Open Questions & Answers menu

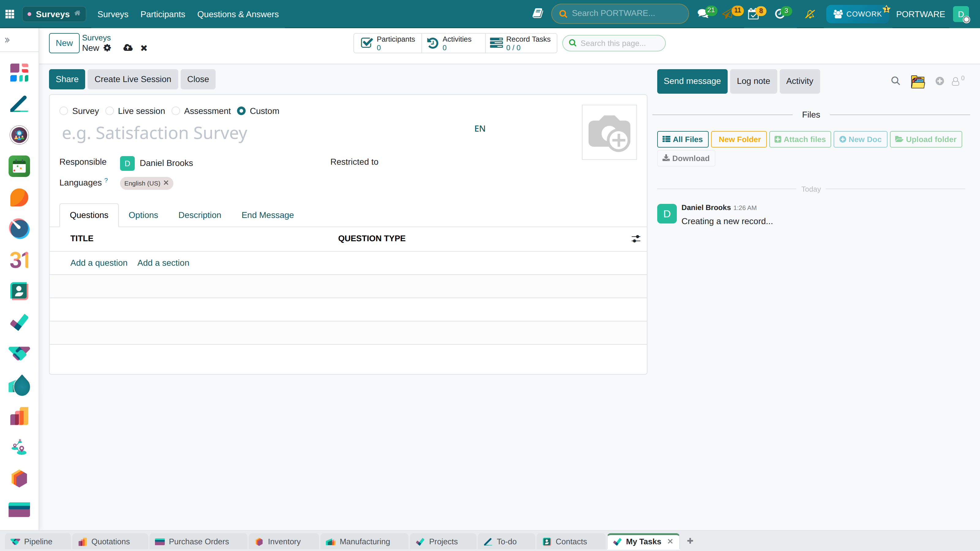point(238,14)
